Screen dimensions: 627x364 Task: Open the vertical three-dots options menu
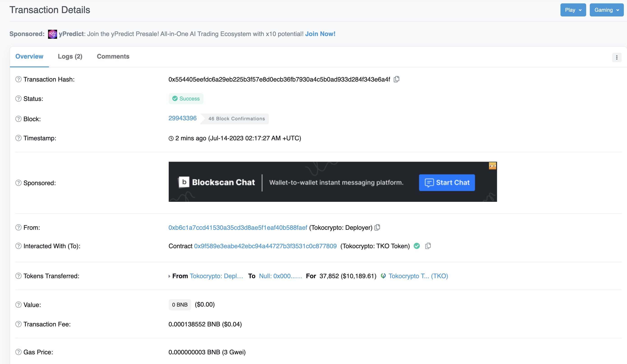coord(617,57)
